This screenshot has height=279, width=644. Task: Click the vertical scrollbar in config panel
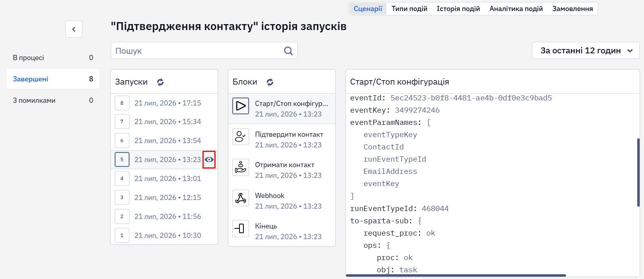click(638, 172)
